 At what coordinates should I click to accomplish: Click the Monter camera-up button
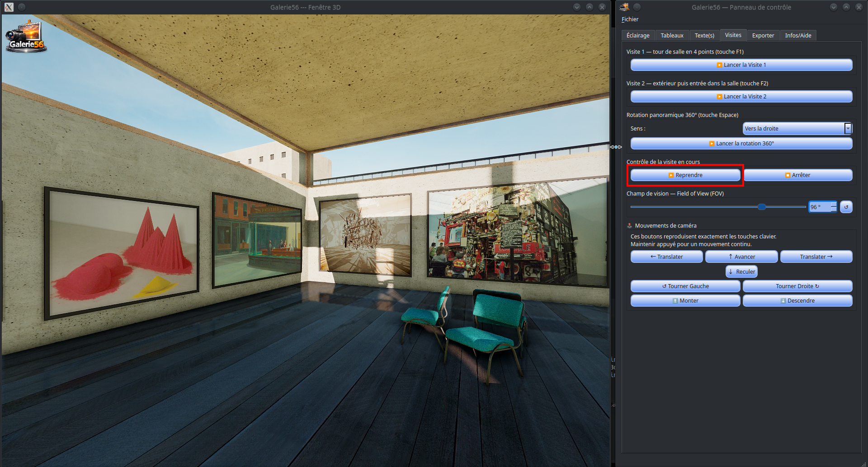tap(685, 301)
